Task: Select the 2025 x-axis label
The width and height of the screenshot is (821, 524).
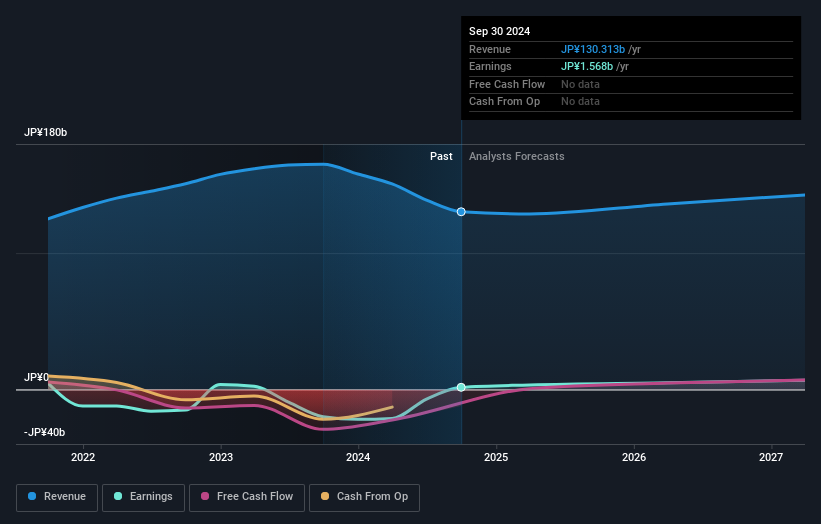Action: pos(496,458)
